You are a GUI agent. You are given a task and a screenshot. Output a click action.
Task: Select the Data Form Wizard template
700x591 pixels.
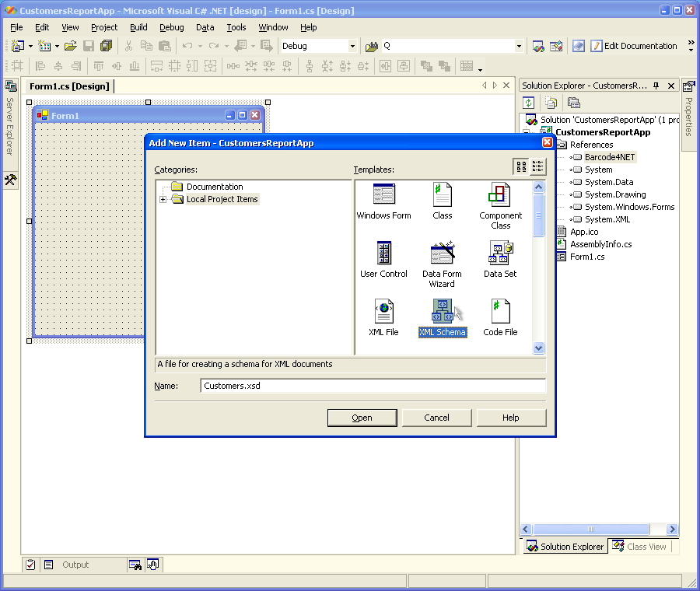pyautogui.click(x=442, y=254)
